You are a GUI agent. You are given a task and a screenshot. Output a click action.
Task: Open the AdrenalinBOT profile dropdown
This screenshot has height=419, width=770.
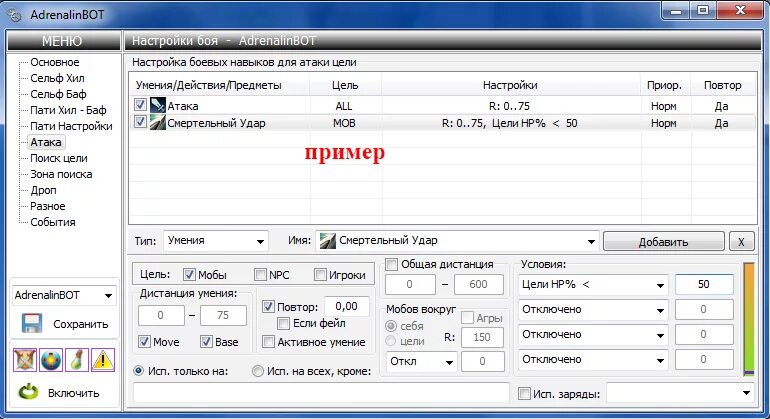[64, 295]
